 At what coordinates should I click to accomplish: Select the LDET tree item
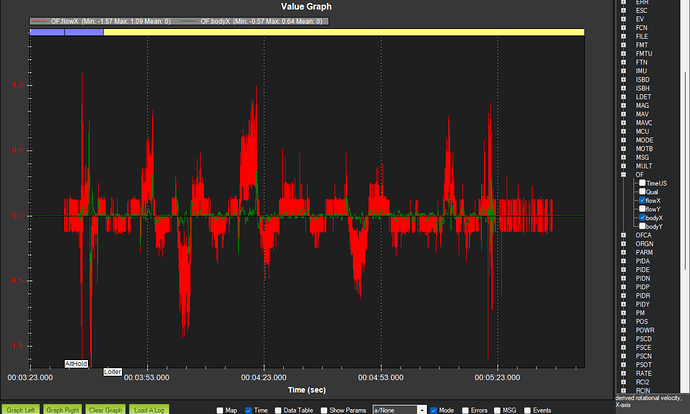point(643,97)
